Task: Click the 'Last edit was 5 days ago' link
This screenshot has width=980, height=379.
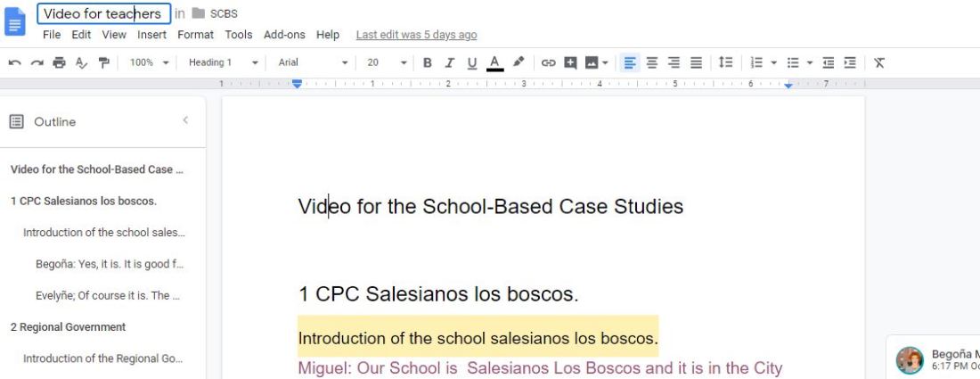Action: 416,35
